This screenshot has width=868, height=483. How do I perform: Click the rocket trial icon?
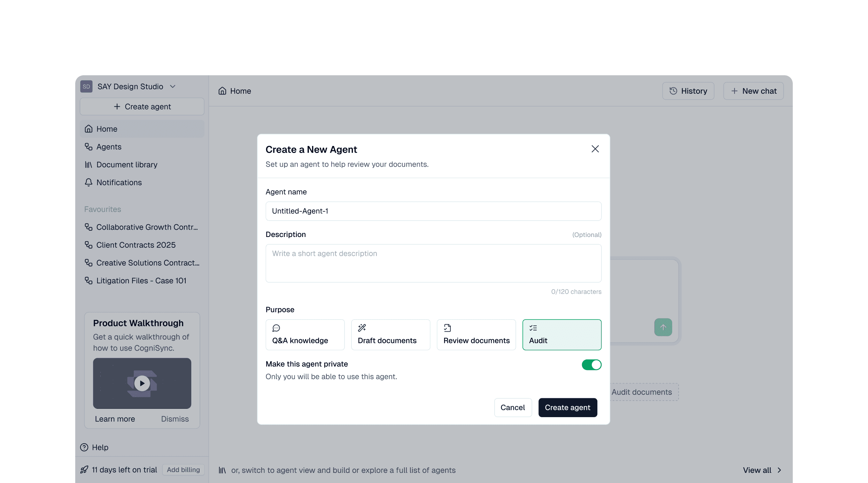84,470
